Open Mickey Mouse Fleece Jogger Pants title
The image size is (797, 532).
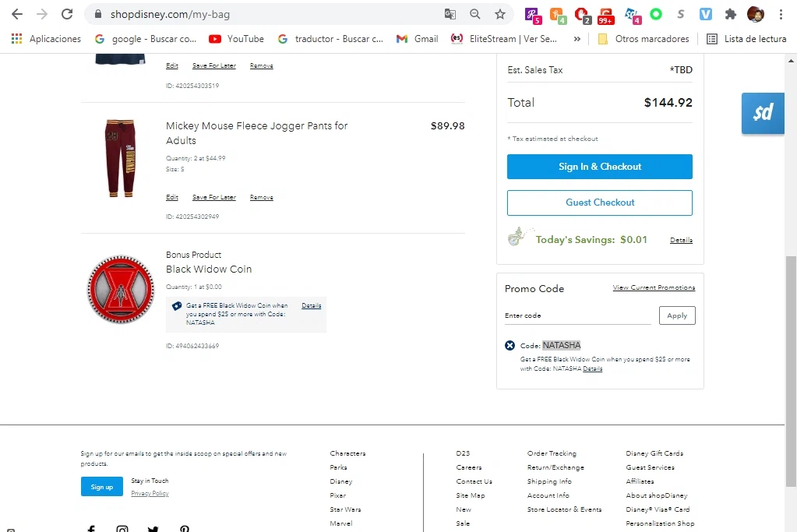(x=256, y=133)
